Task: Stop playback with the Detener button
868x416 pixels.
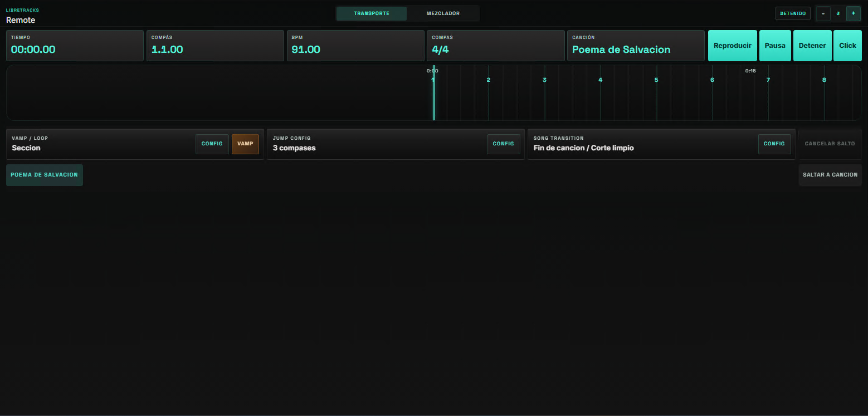Action: click(812, 46)
